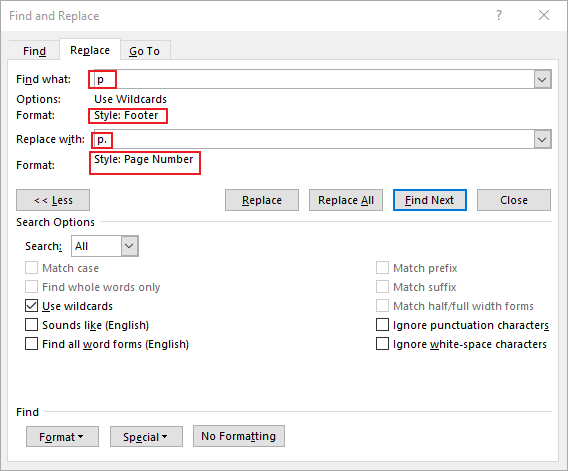The width and height of the screenshot is (568, 471).
Task: Enable Sounds like (English) option
Action: [32, 325]
